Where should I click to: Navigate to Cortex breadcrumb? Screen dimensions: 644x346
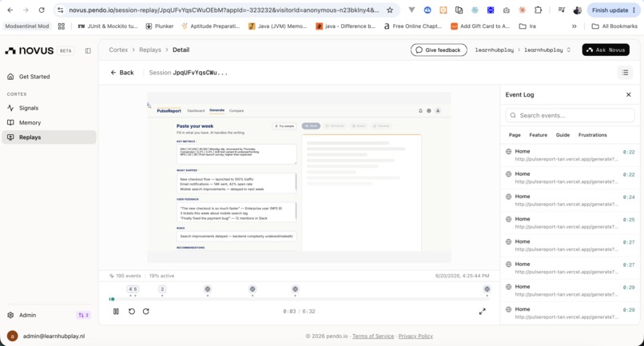(118, 50)
